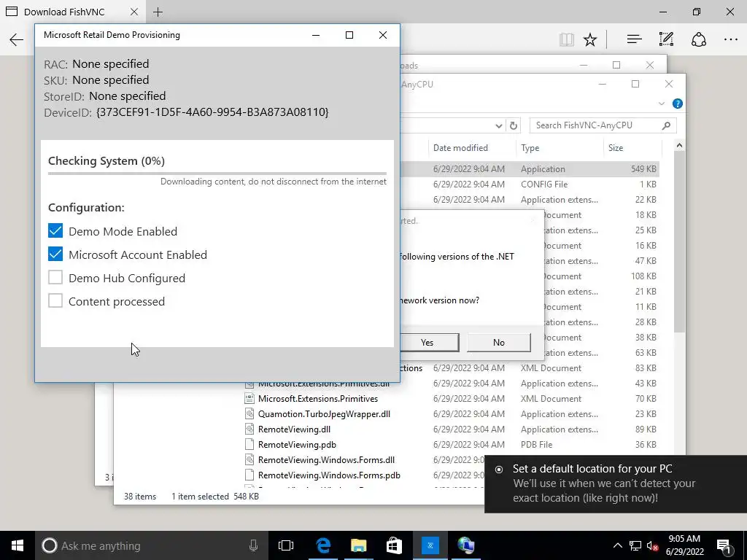The image size is (747, 560).
Task: Open the Edge Hub icon
Action: 634,39
